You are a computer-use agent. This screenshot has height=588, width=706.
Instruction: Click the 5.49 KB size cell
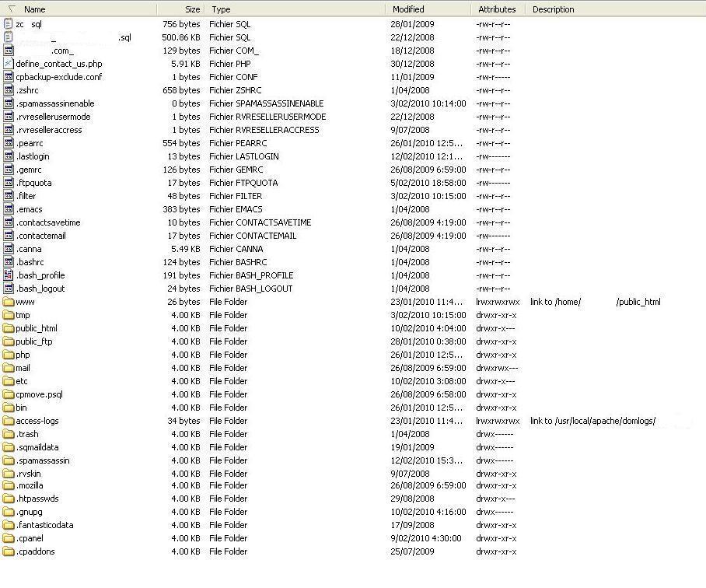point(186,249)
